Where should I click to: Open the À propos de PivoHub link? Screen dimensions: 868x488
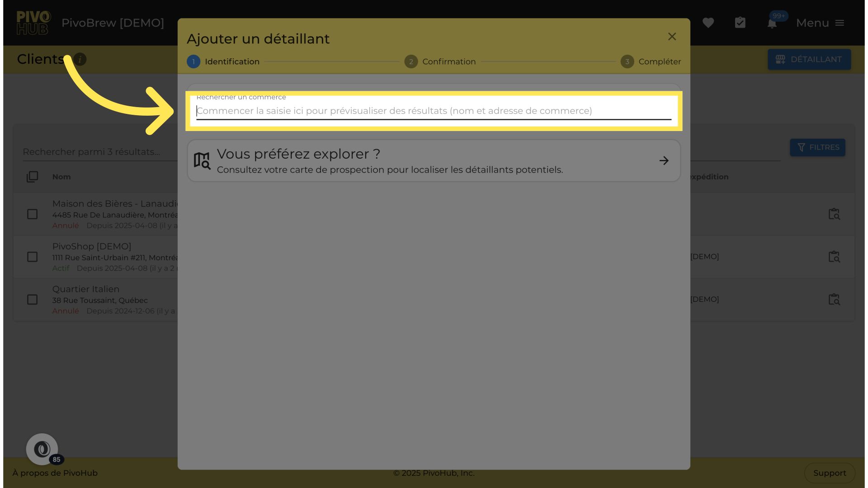55,473
